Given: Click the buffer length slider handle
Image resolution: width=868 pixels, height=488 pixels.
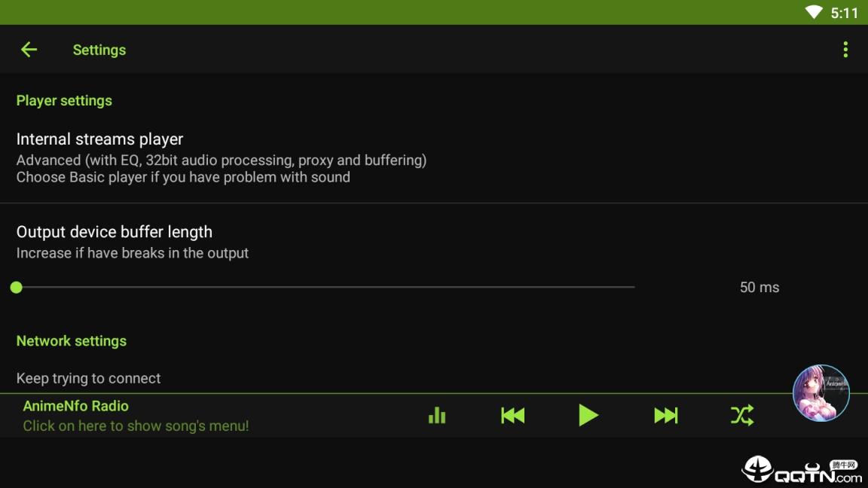Looking at the screenshot, I should [x=17, y=287].
